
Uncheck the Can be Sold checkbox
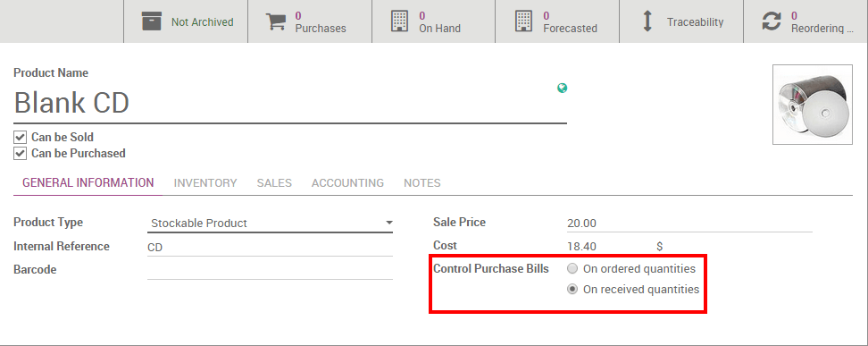20,137
